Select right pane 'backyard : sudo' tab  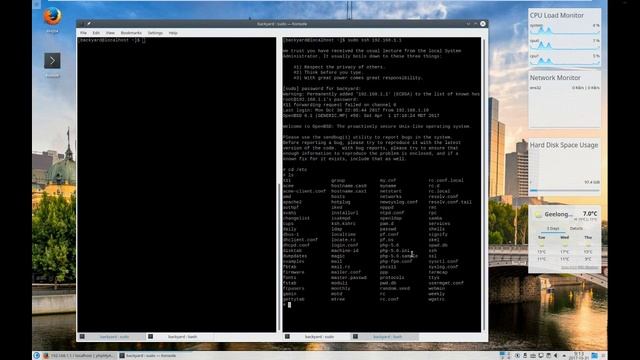(x=316, y=337)
